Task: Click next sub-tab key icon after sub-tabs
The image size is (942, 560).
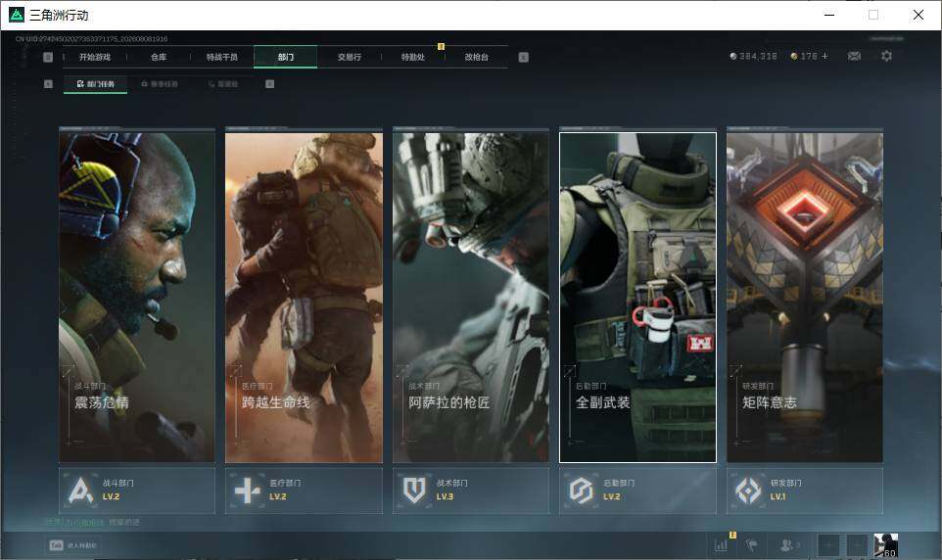Action: click(269, 84)
